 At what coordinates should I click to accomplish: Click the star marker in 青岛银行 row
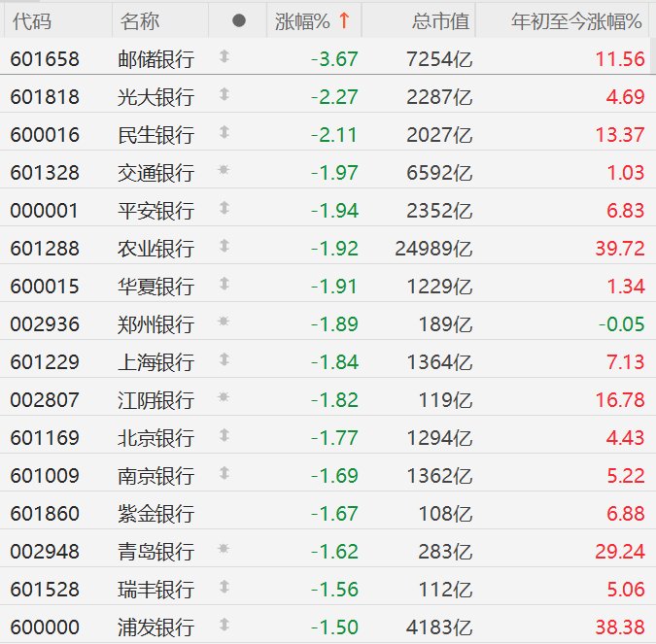click(224, 548)
